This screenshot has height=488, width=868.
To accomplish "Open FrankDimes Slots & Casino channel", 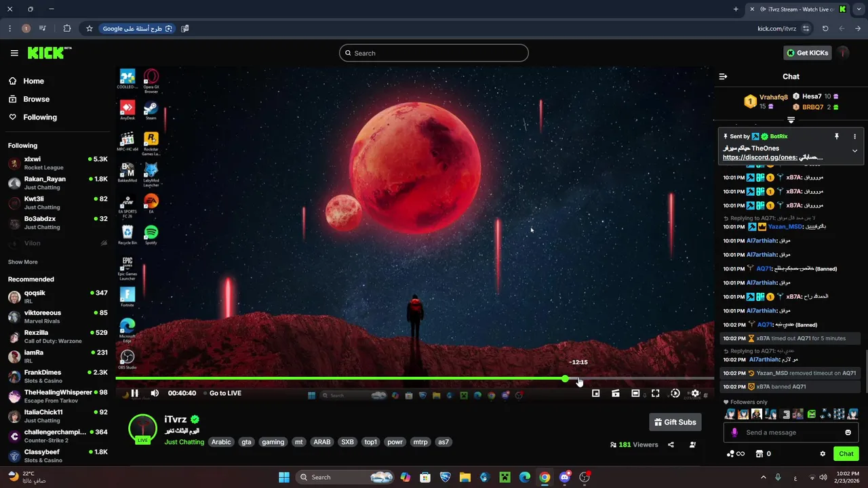I will click(58, 376).
